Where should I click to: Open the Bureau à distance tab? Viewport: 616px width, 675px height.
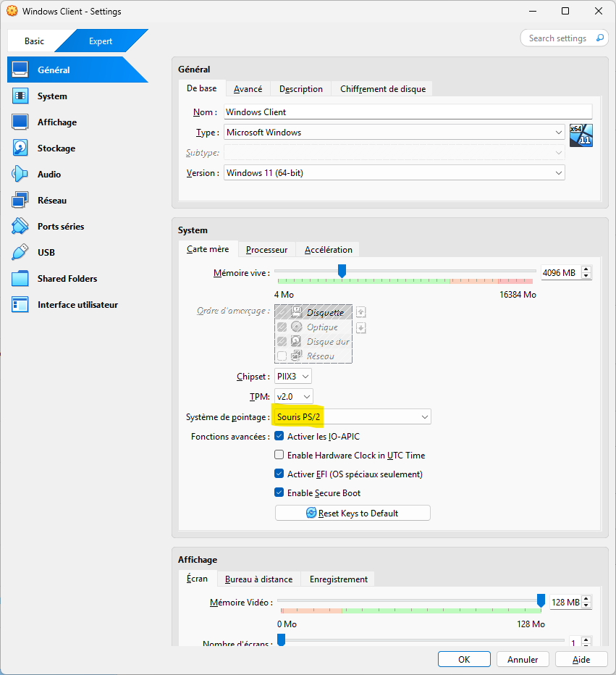point(258,579)
